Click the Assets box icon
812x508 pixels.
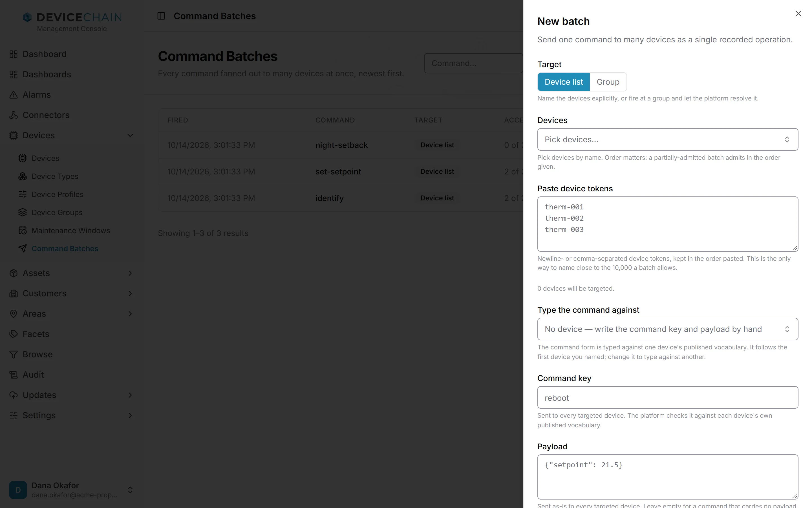(14, 273)
